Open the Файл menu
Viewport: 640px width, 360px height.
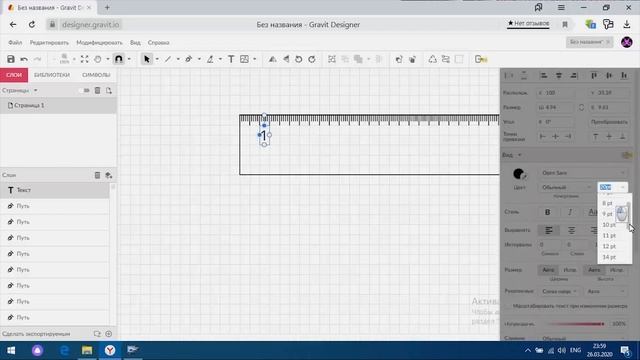[x=15, y=42]
